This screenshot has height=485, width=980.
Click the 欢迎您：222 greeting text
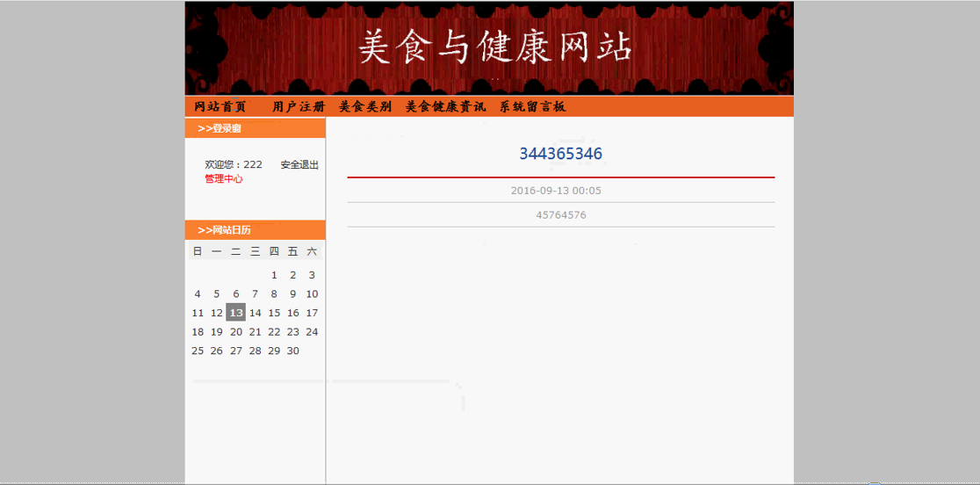[x=234, y=165]
